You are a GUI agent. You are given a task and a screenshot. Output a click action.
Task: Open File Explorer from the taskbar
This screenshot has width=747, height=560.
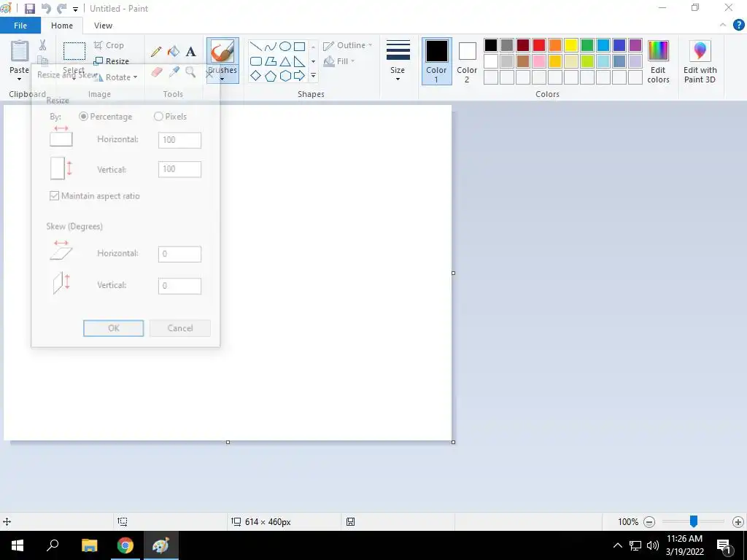coord(89,545)
